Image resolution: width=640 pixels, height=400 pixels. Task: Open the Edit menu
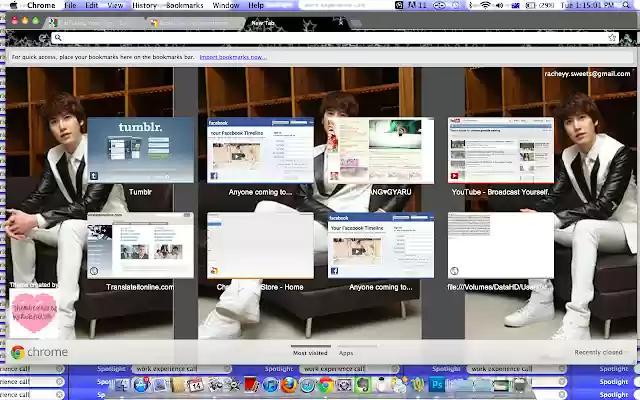point(91,5)
